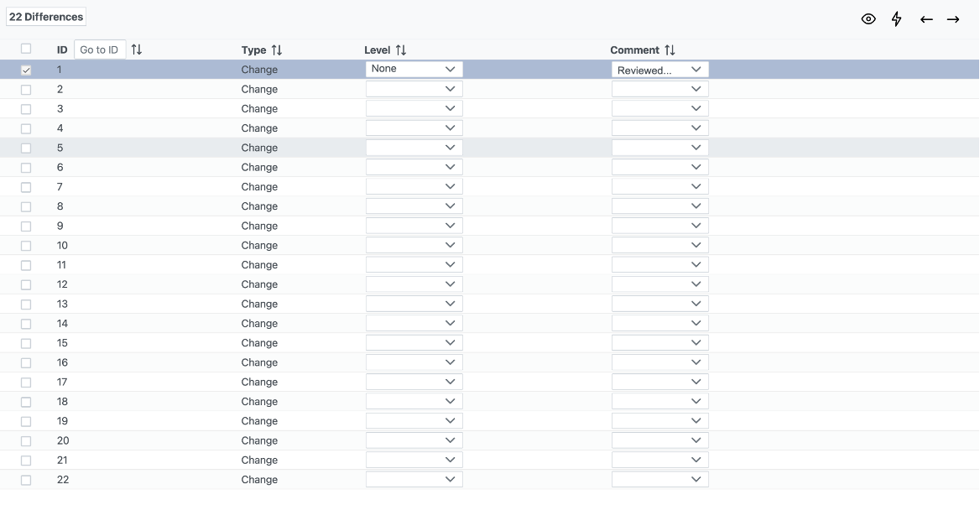
Task: Go to previous difference with left arrow
Action: [x=926, y=19]
